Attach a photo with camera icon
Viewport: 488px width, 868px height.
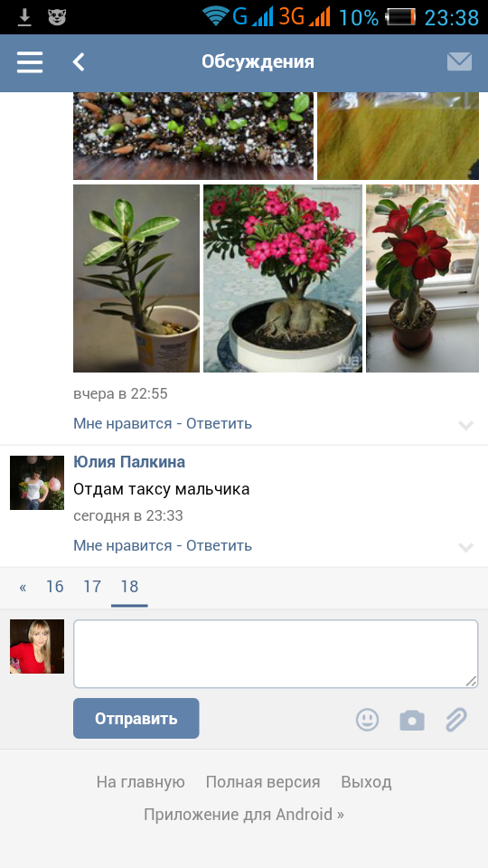(x=412, y=721)
